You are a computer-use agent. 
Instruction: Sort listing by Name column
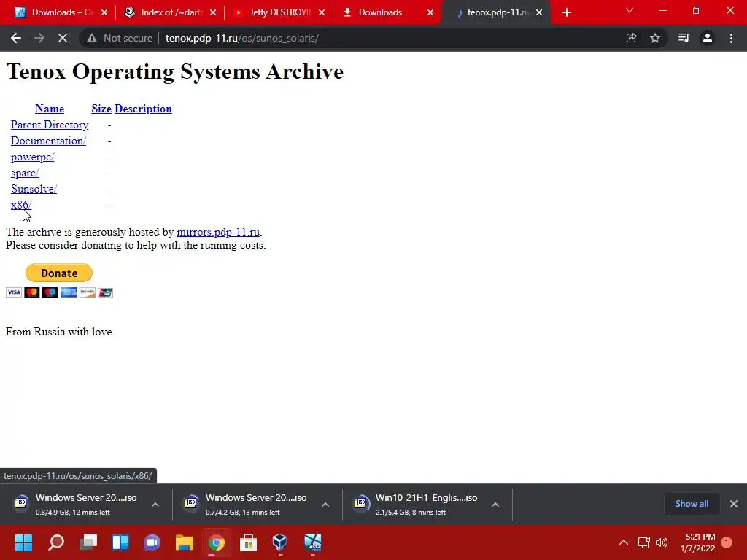[50, 109]
